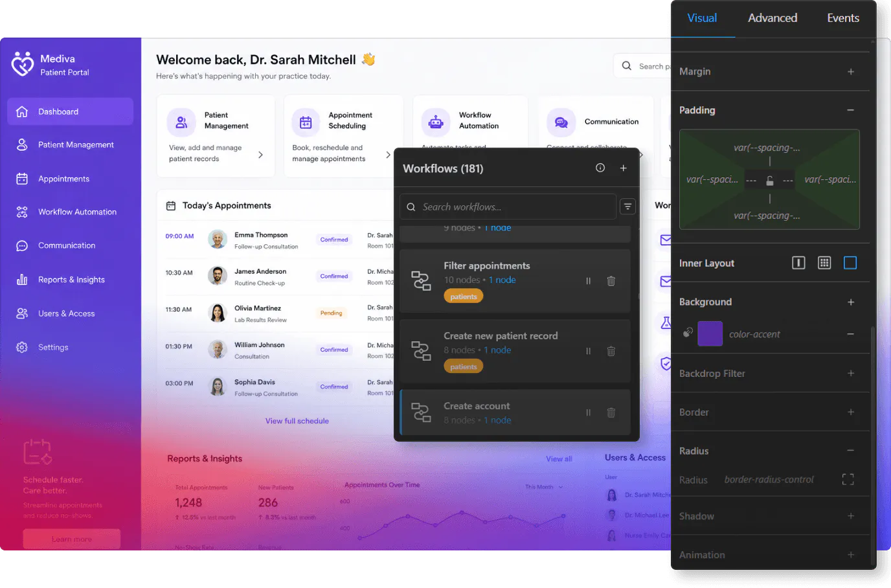Click the Appointment Scheduling card icon
The height and width of the screenshot is (588, 891).
click(306, 122)
